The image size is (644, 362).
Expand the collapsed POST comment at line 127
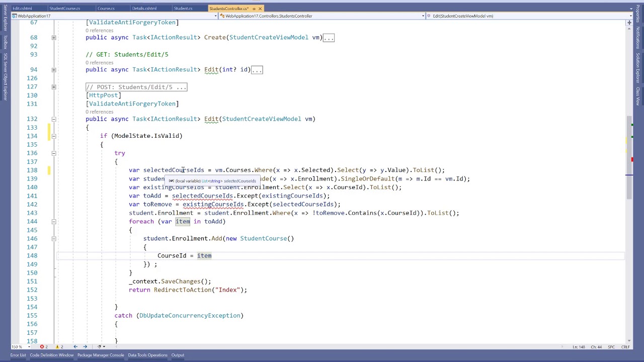pyautogui.click(x=53, y=87)
